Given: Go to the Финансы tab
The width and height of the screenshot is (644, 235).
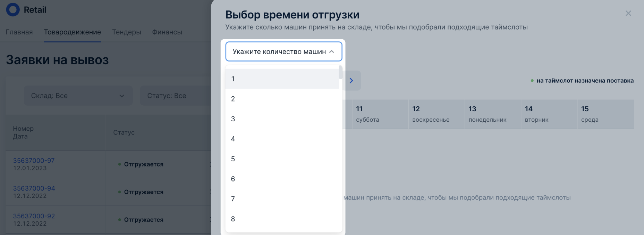Looking at the screenshot, I should point(167,32).
